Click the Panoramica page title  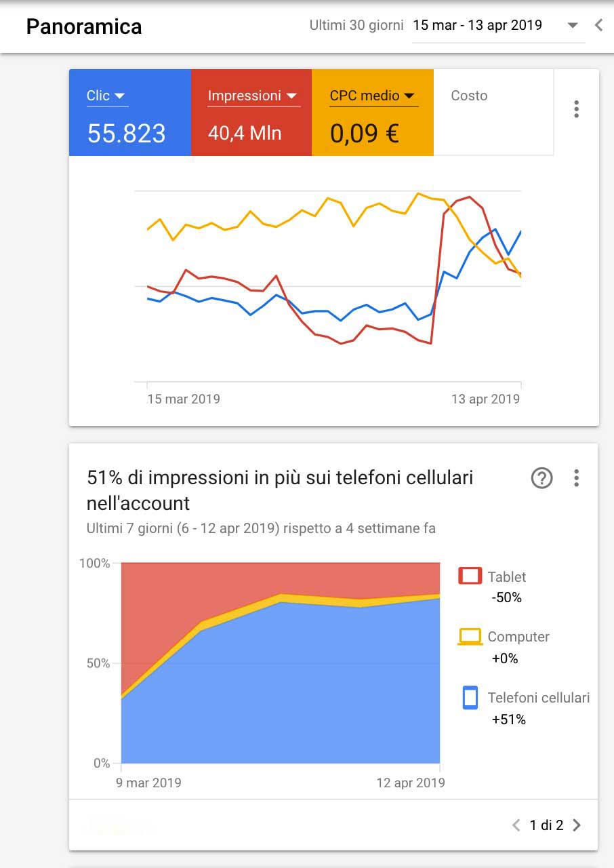point(84,27)
